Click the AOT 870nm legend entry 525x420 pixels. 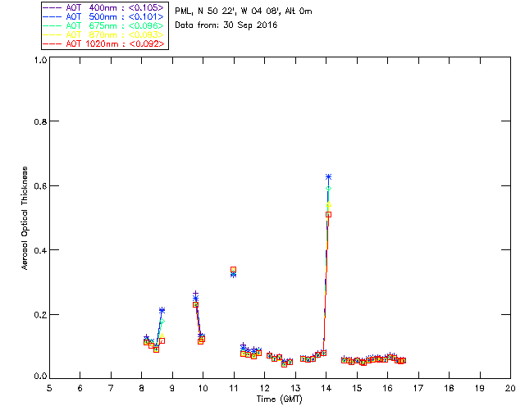coord(104,34)
